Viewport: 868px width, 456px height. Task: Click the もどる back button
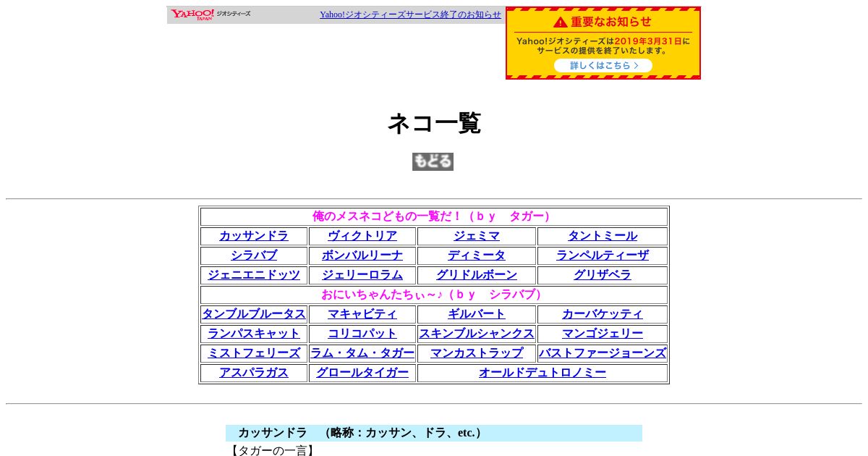[433, 161]
